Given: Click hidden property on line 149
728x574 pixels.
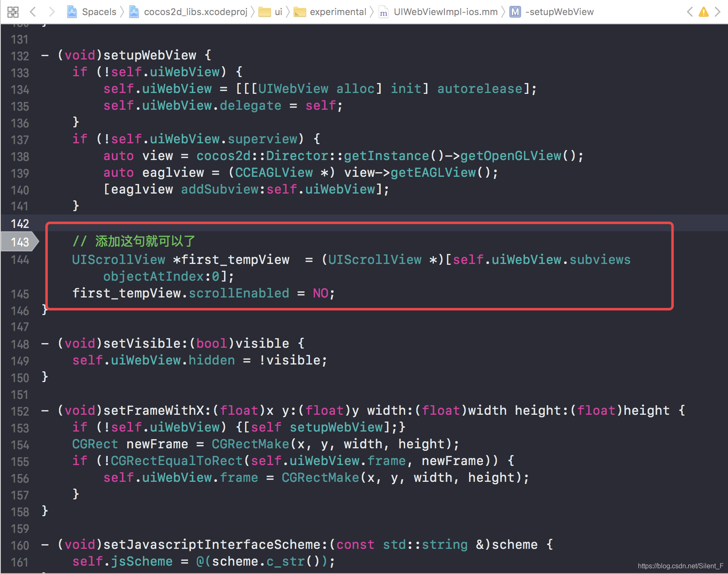Looking at the screenshot, I should (x=212, y=360).
